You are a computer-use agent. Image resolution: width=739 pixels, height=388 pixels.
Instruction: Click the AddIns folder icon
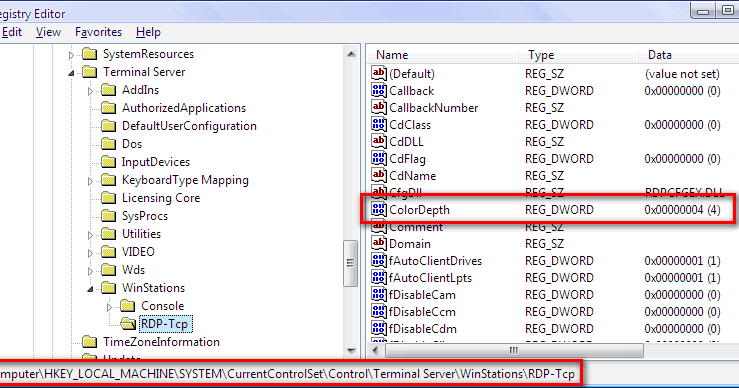tap(108, 90)
